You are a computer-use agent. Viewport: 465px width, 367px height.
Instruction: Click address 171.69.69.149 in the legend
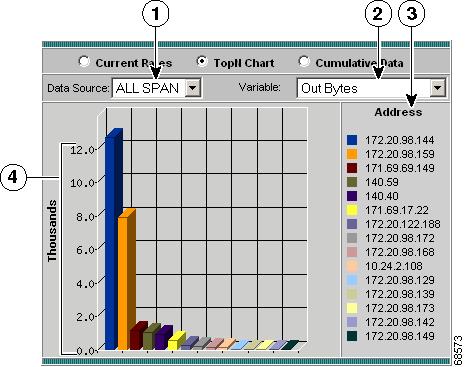(x=400, y=168)
